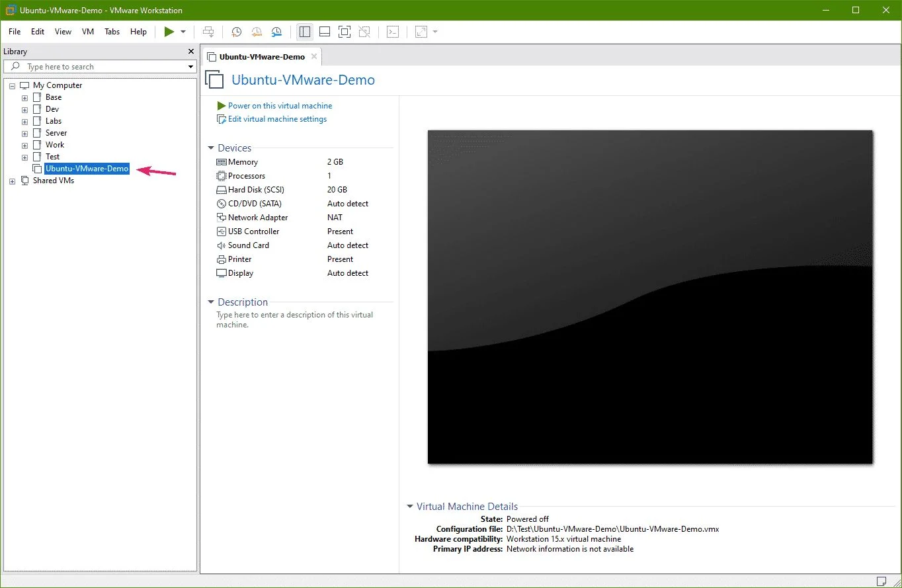Click the configuration file path text
This screenshot has height=588, width=902.
click(612, 529)
